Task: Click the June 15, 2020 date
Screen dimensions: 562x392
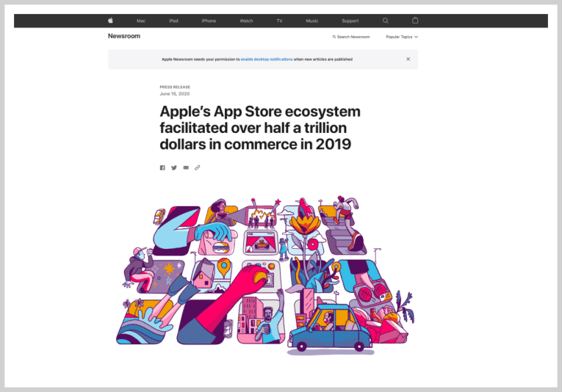Action: click(175, 94)
